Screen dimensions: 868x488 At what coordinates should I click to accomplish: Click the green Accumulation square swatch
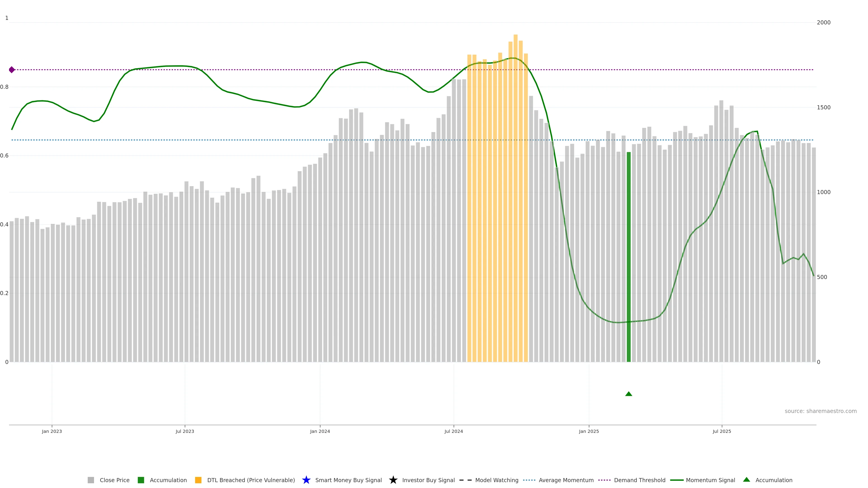(x=141, y=480)
